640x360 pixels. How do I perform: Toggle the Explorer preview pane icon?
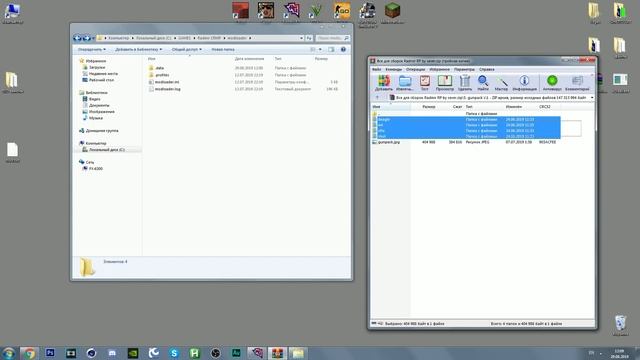tap(331, 49)
